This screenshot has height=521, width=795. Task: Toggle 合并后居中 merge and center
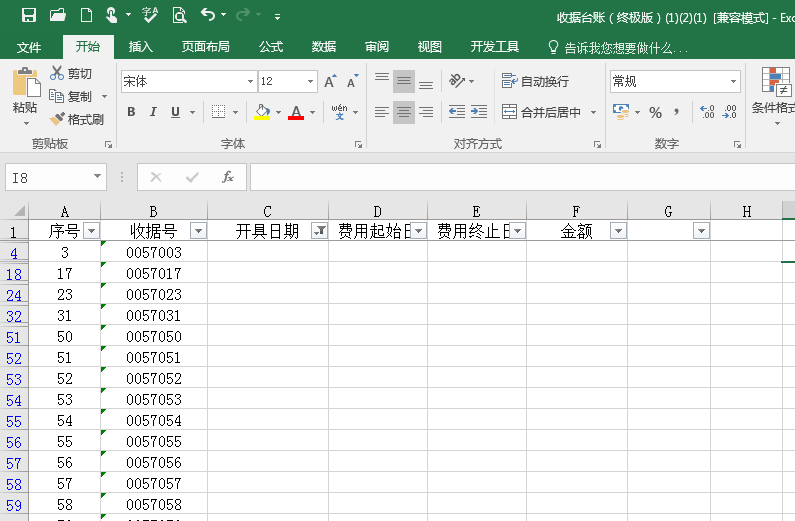point(541,112)
